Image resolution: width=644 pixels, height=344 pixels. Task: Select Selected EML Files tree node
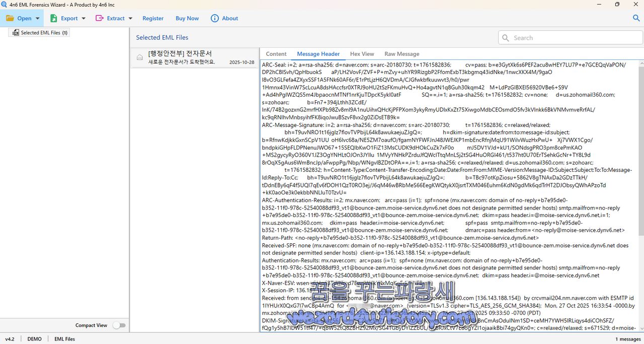[39, 33]
